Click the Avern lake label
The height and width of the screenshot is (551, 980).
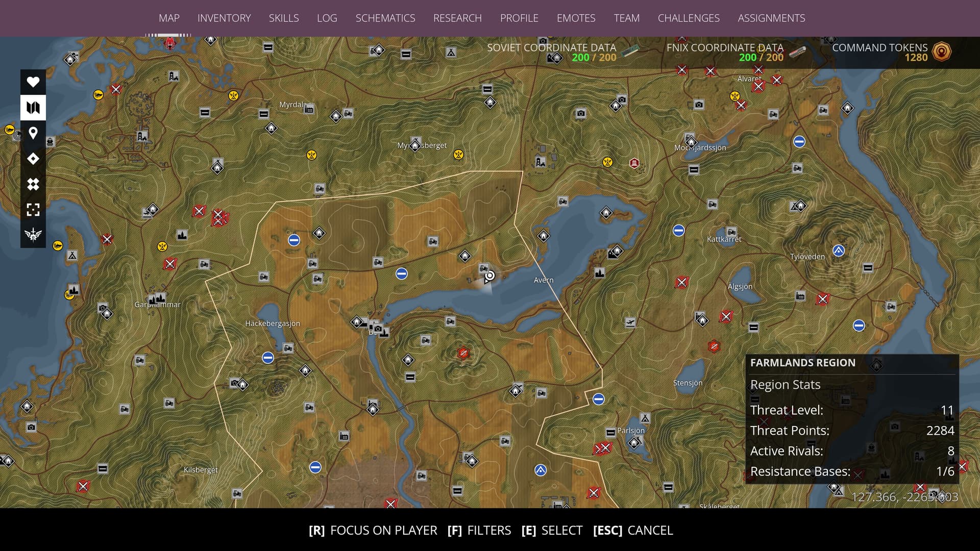544,280
